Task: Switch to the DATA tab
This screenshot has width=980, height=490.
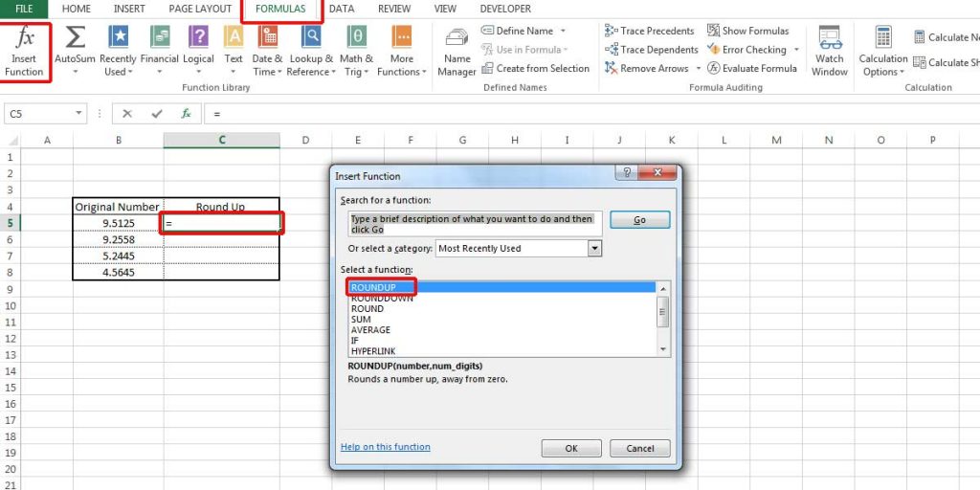Action: pyautogui.click(x=342, y=9)
